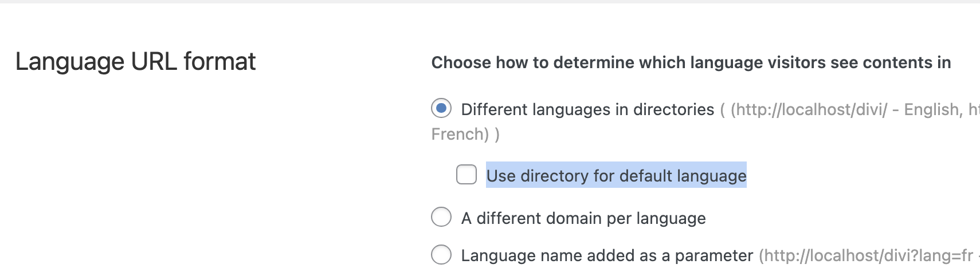Screen dimensions: 980x268
Task: Click the word format in the section heading
Action: [219, 61]
